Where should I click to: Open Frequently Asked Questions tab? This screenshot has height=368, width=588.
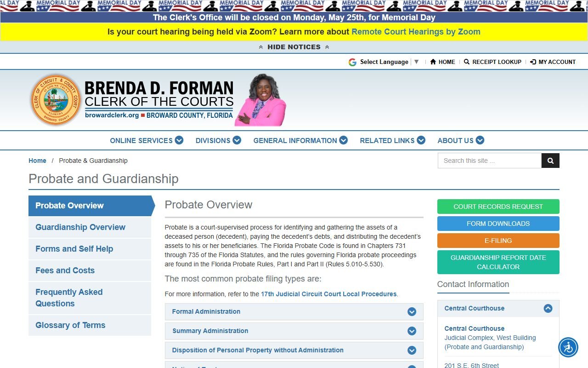click(x=90, y=298)
